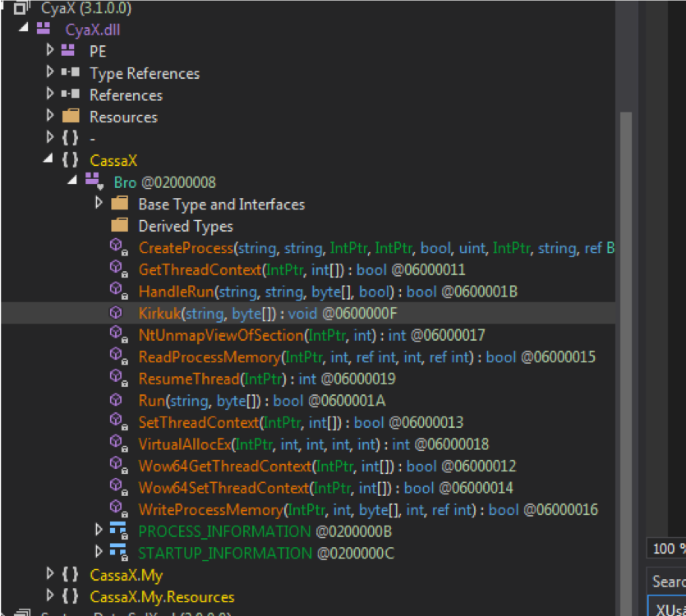The width and height of the screenshot is (686, 616).
Task: Click the Resources folder icon
Action: (71, 117)
